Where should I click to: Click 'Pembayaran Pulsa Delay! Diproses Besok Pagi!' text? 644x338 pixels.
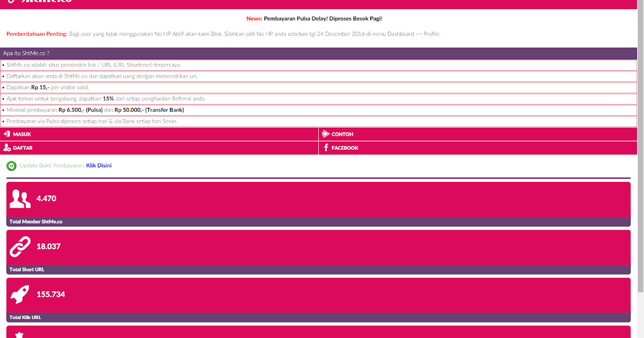(x=323, y=18)
